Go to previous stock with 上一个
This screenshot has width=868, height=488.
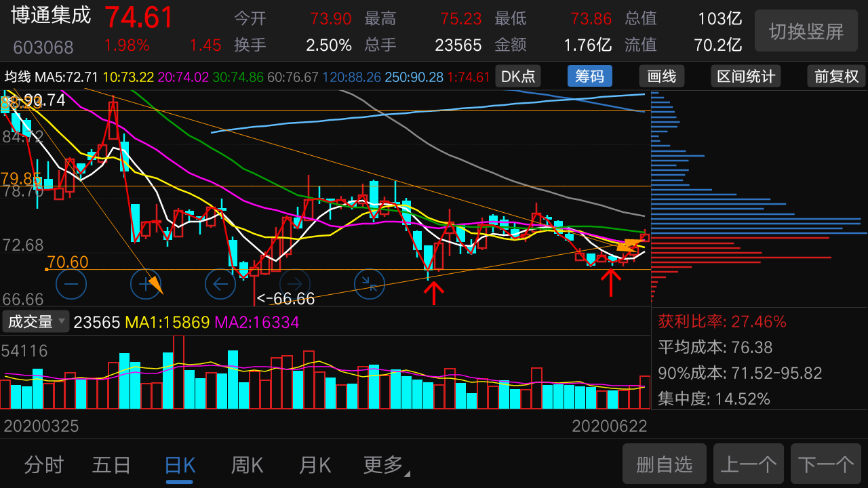(x=749, y=464)
